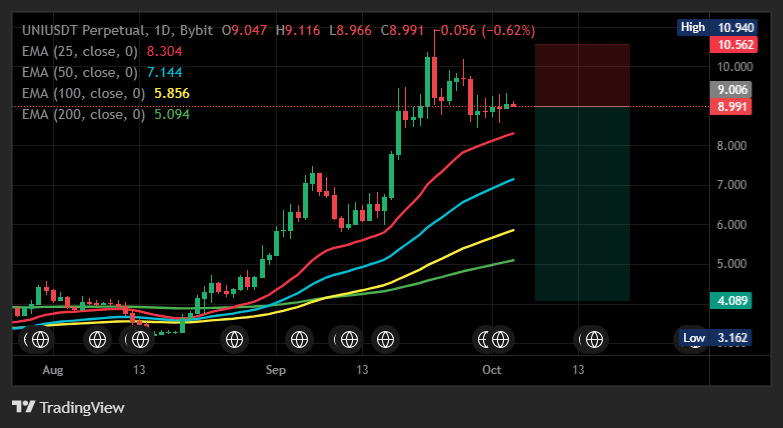The height and width of the screenshot is (428, 783).
Task: Click the 8.000 price axis tick
Action: click(732, 146)
